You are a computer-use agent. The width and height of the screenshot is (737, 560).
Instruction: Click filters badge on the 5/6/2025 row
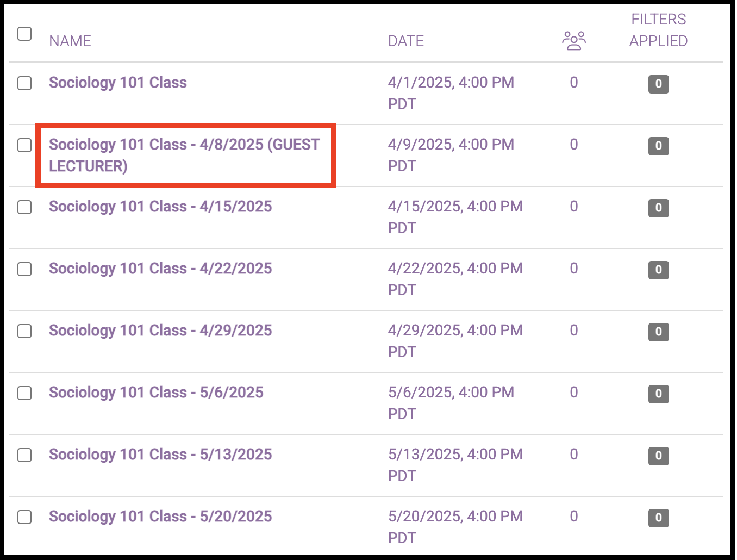point(658,394)
